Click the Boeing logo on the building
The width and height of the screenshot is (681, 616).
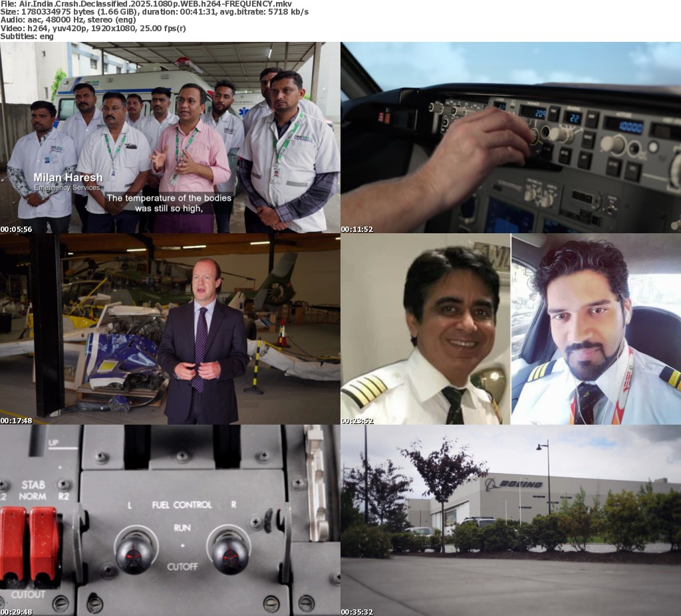tap(513, 484)
